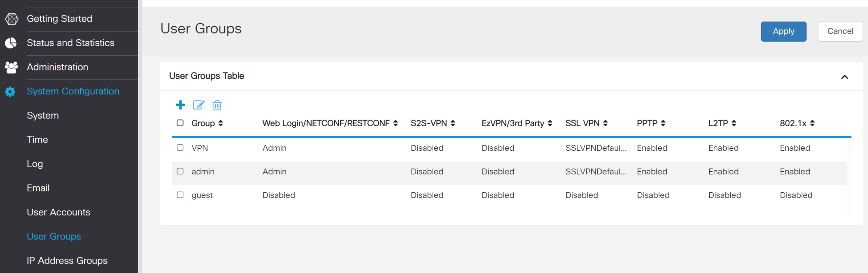Open IP Address Groups menu item
Screen dimensions: 868x273
tap(67, 261)
